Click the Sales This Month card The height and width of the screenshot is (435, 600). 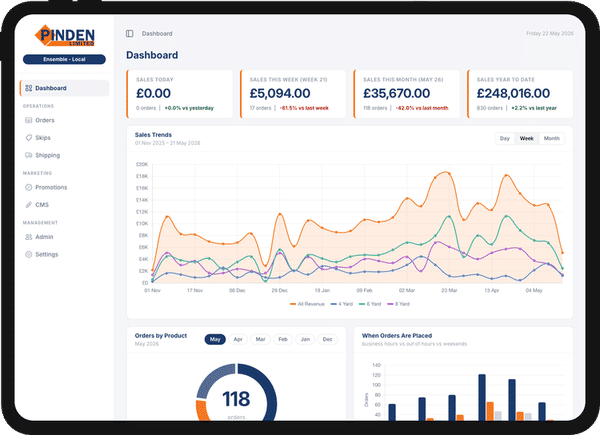click(407, 94)
